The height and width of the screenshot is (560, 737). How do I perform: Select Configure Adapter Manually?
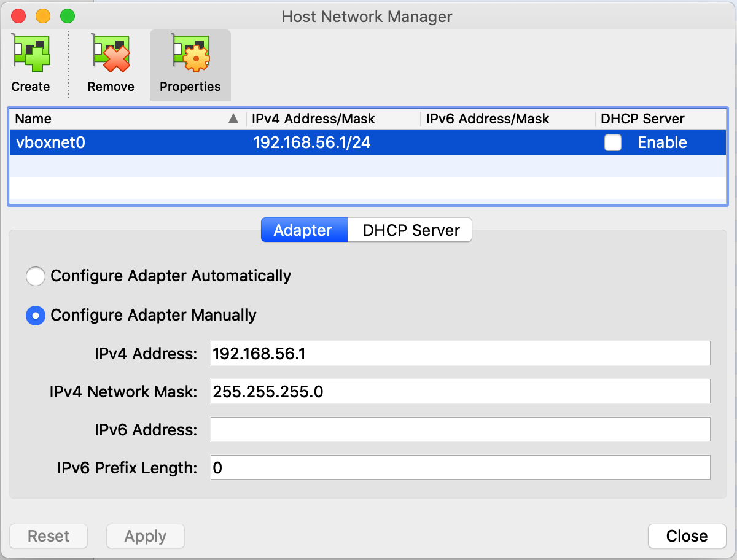pos(36,316)
